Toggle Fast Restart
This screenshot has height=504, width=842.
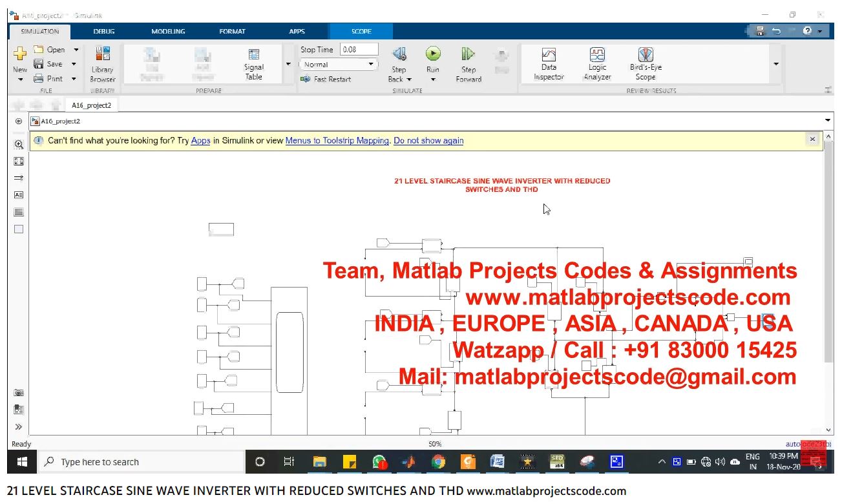pos(326,79)
